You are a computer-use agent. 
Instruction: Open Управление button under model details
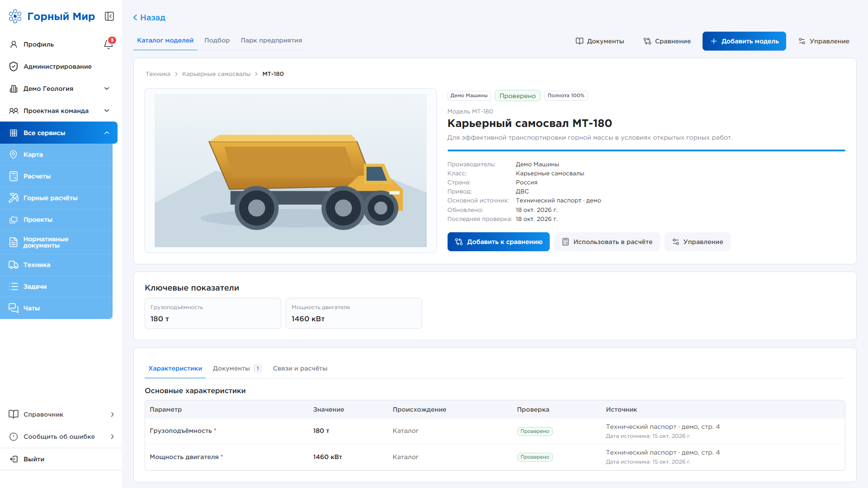[698, 242]
